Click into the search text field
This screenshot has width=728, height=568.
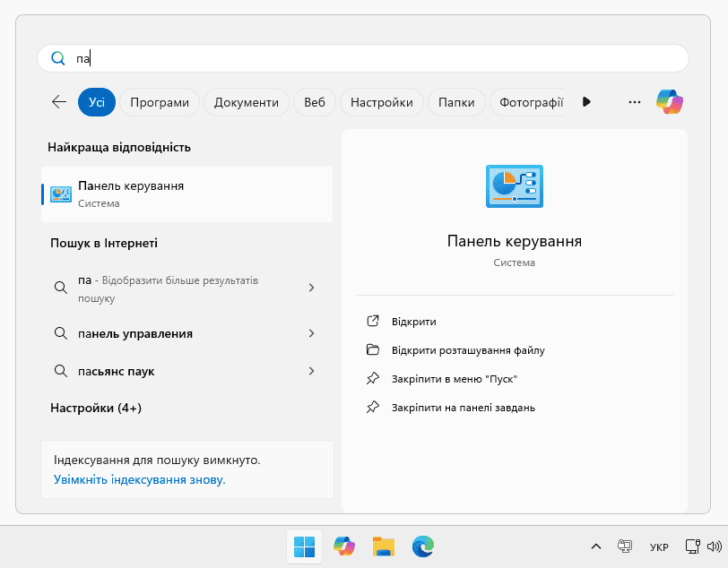(377, 58)
